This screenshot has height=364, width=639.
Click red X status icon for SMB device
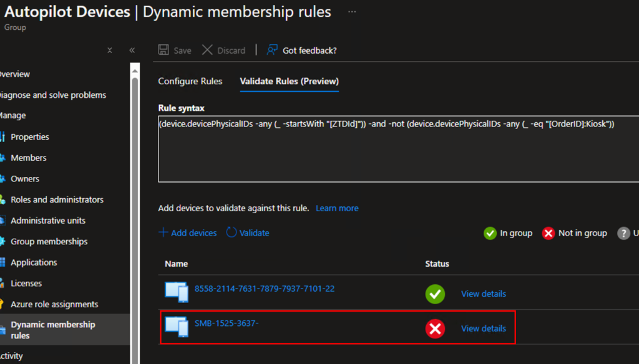pos(435,328)
